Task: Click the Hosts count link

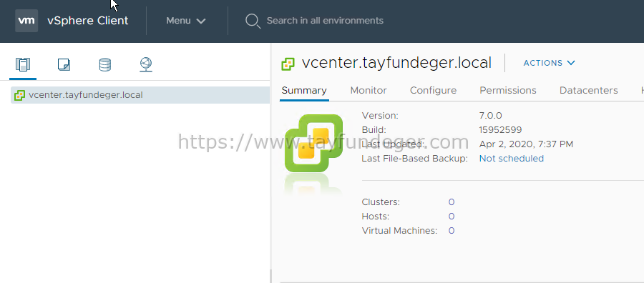Action: (452, 216)
